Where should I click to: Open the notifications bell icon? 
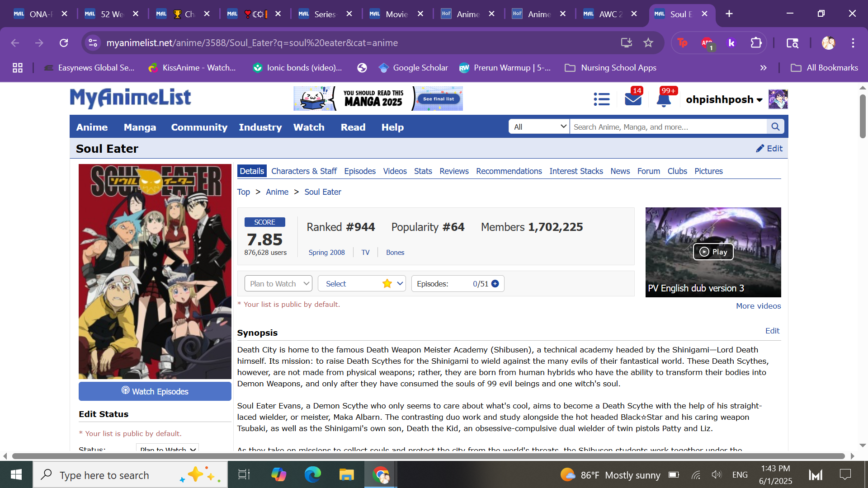(664, 99)
